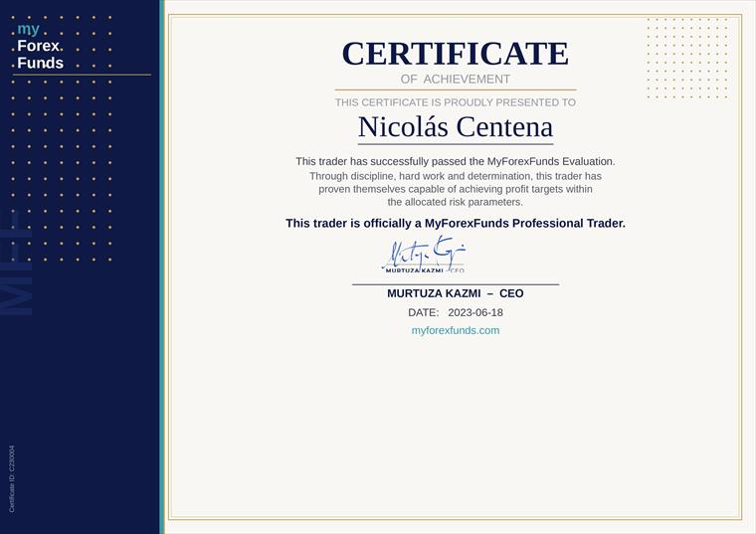Click the date '2023-06-18'
The width and height of the screenshot is (756, 534).
[x=475, y=312]
